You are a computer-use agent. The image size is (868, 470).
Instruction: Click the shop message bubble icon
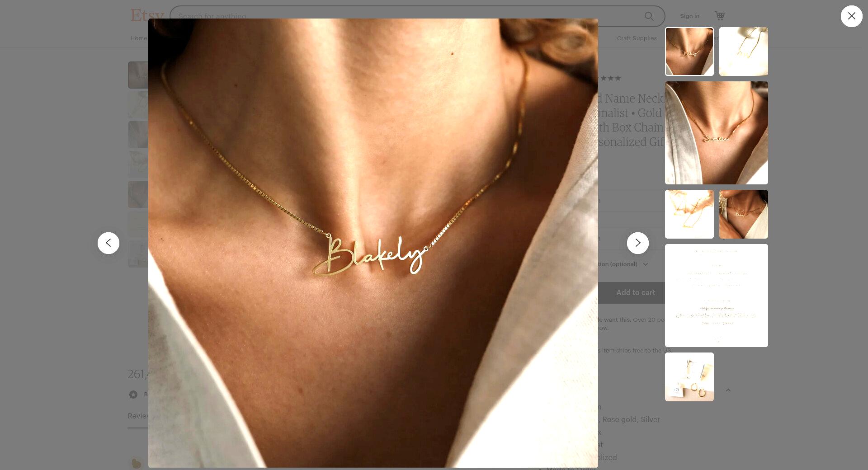tap(133, 395)
